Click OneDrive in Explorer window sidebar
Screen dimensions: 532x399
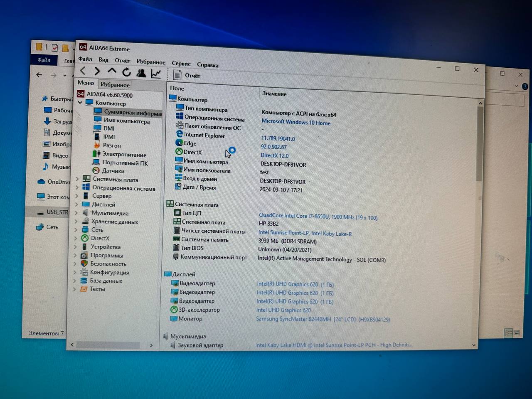pos(54,182)
